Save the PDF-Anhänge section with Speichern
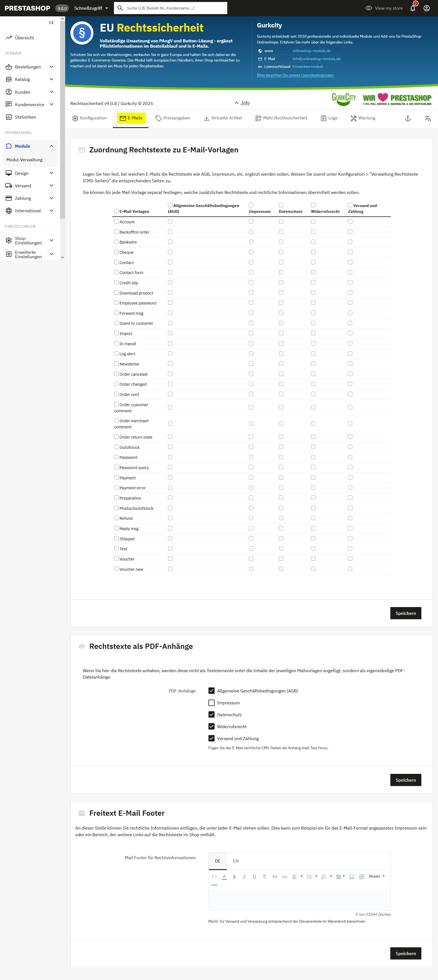The width and height of the screenshot is (438, 980). coord(406,780)
